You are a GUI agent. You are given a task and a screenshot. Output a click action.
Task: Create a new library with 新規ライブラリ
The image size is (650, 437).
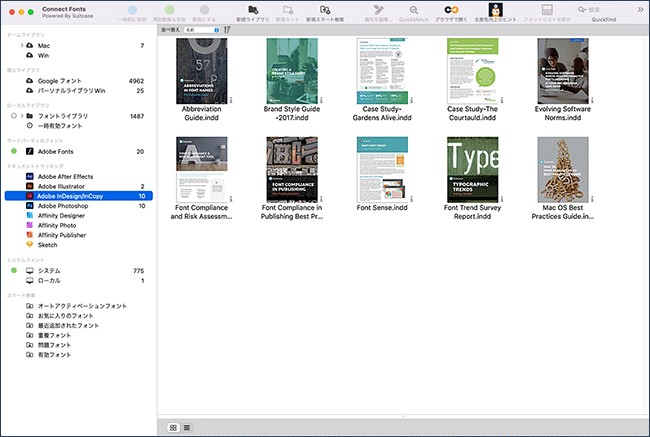tap(253, 10)
